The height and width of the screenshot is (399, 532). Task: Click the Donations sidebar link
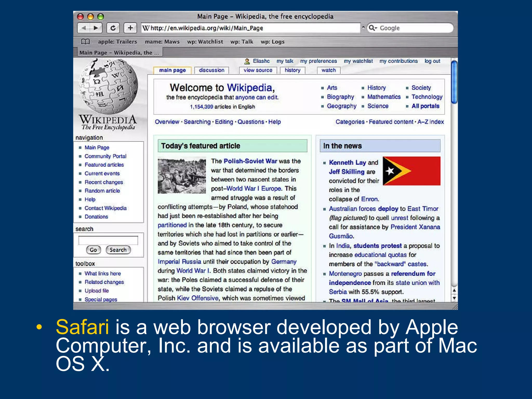(96, 217)
